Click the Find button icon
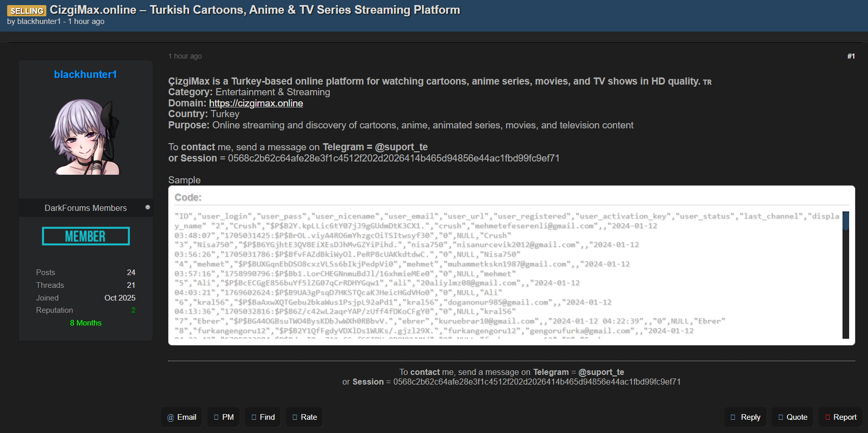 254,417
